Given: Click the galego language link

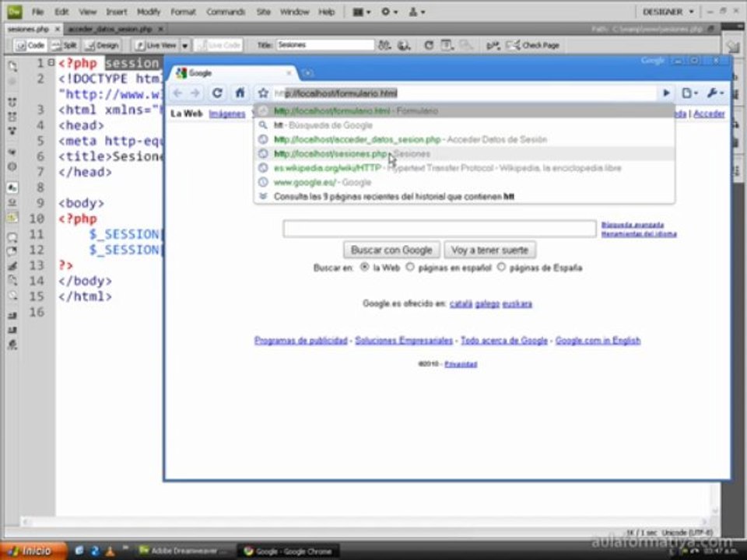Looking at the screenshot, I should click(x=487, y=304).
